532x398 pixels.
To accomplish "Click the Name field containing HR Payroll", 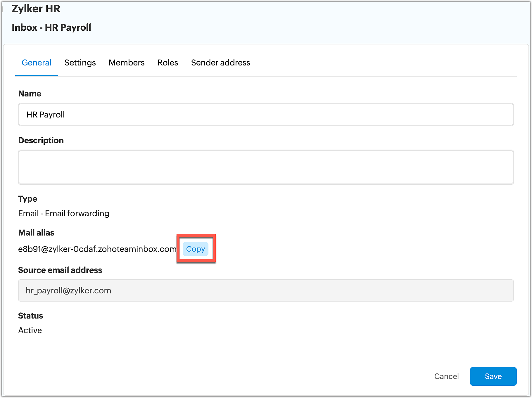I will click(x=265, y=115).
